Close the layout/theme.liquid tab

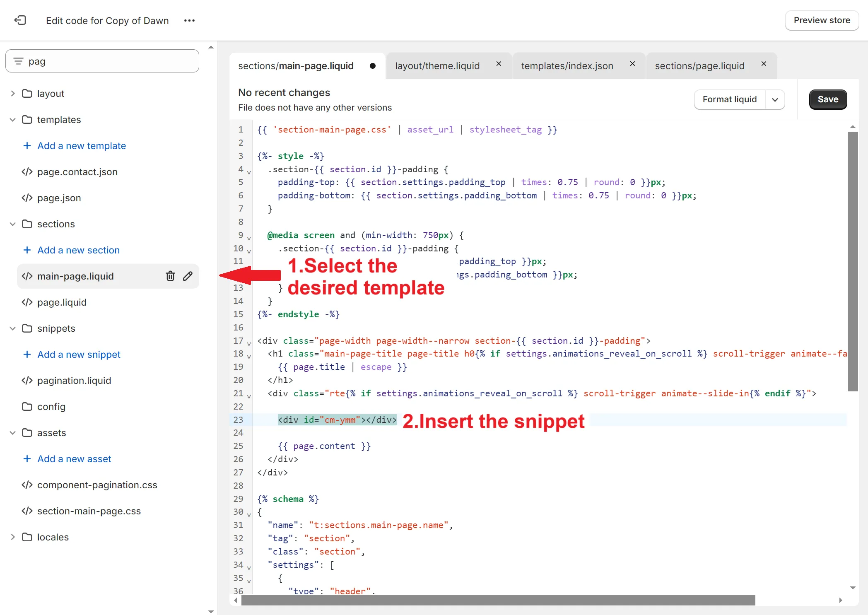coord(499,64)
